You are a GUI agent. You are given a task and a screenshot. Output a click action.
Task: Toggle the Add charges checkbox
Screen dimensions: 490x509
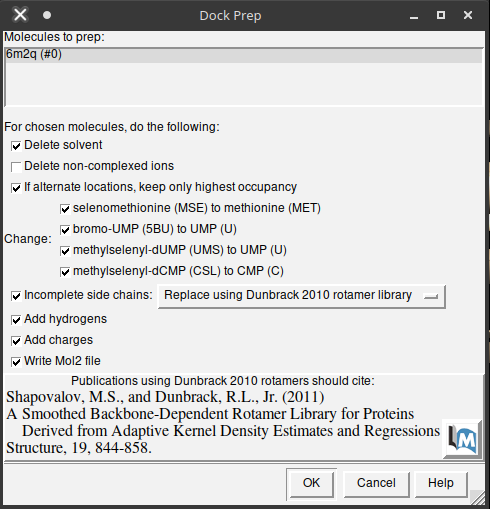point(16,341)
